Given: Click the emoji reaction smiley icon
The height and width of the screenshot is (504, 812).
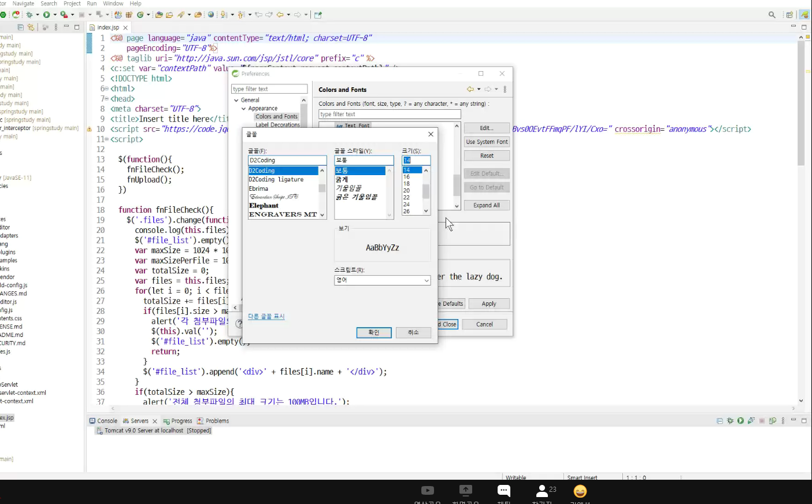Looking at the screenshot, I should point(580,491).
